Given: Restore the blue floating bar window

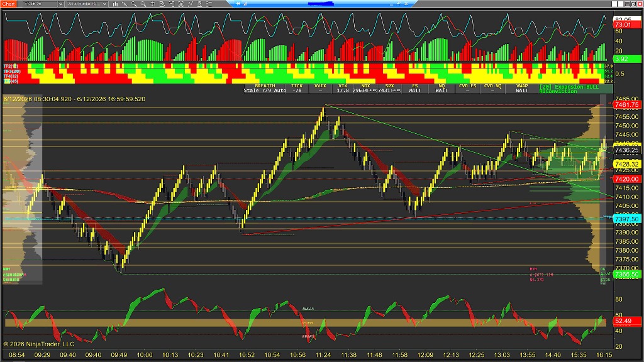Looking at the screenshot, I should click(399, 3).
